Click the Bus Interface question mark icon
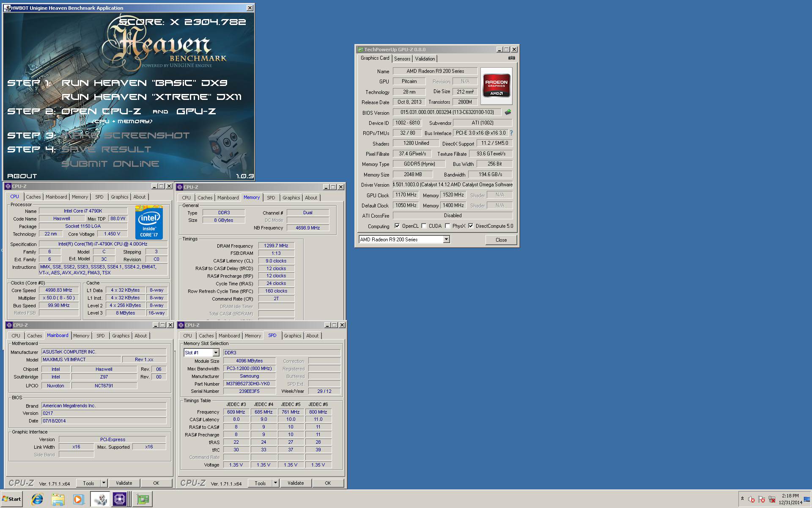Screen dimensions: 812x508 coord(511,133)
